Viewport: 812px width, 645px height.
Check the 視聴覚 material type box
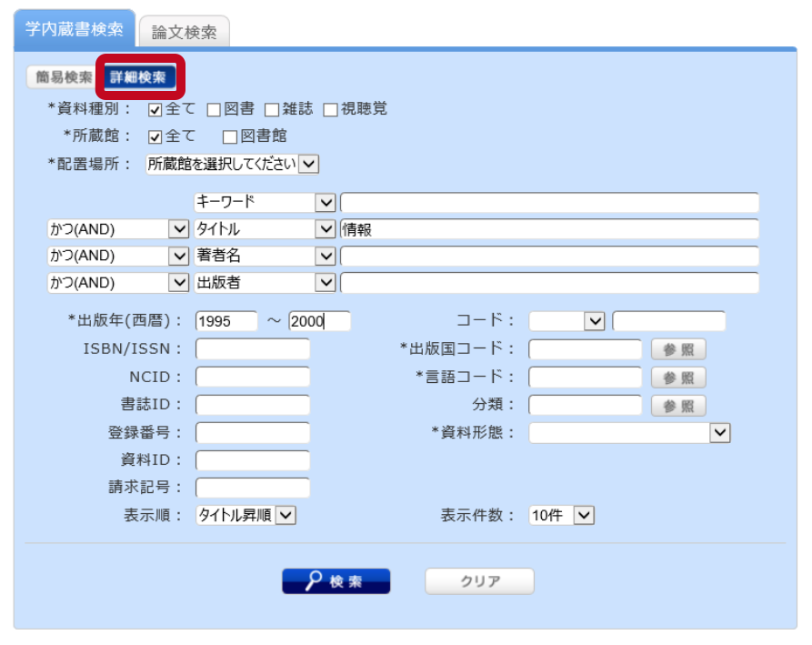click(330, 110)
